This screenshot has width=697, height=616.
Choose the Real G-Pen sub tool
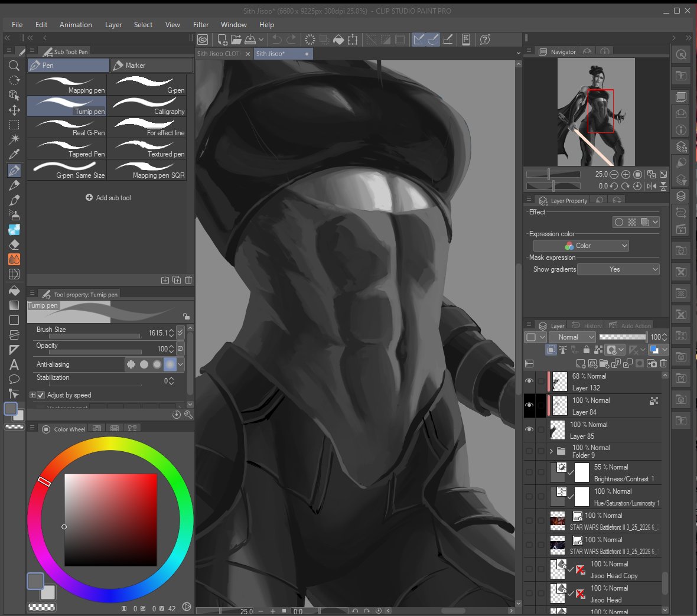pyautogui.click(x=67, y=128)
